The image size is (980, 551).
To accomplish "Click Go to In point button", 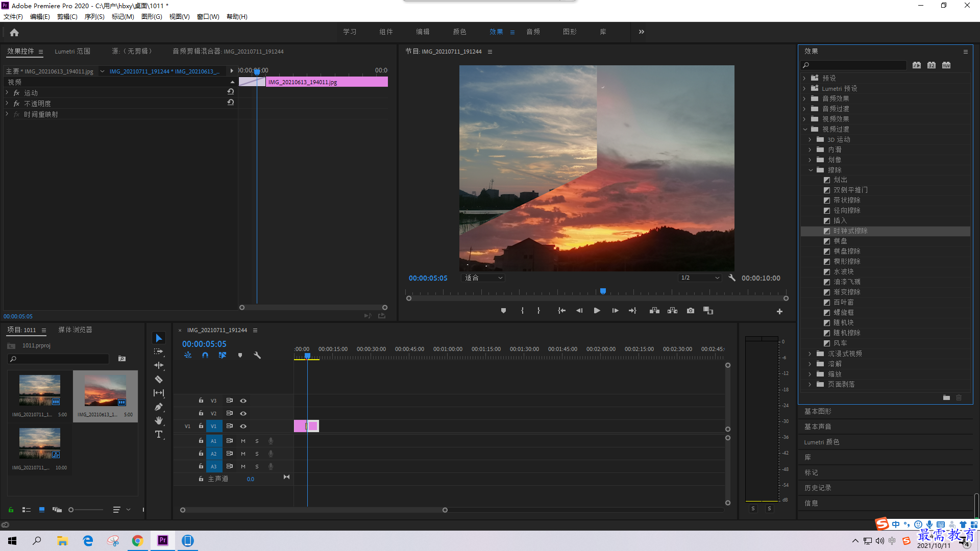I will (x=561, y=311).
